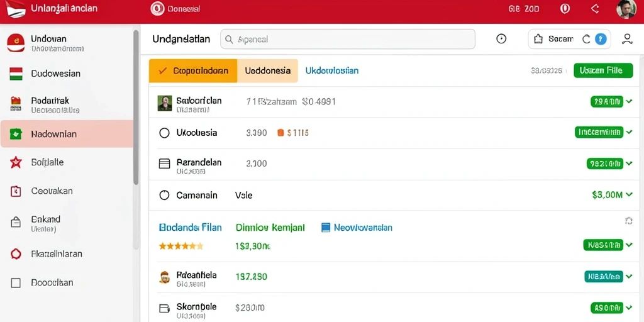This screenshot has height=322, width=644.
Task: Click the share icon in red header
Action: click(594, 9)
